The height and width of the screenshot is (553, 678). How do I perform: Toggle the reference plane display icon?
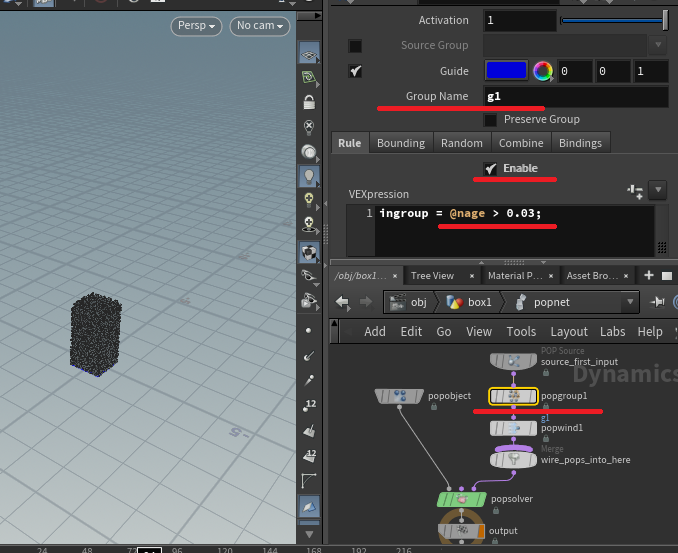point(309,54)
